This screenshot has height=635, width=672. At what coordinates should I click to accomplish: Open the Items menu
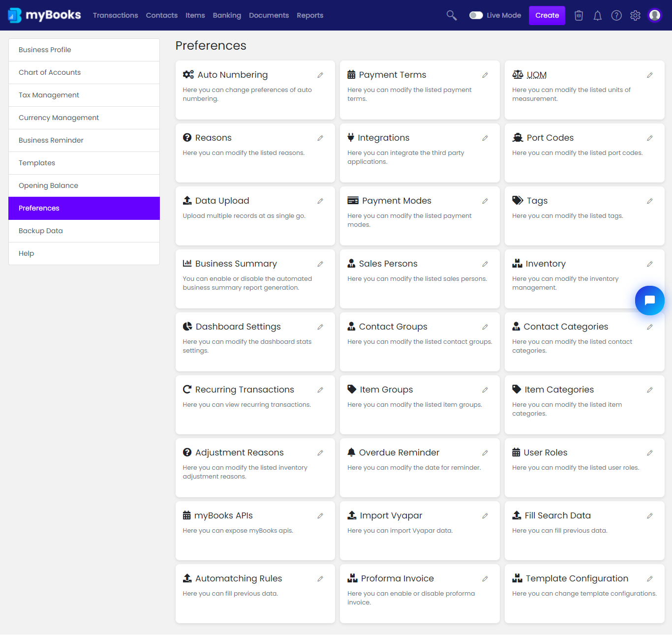pos(195,15)
